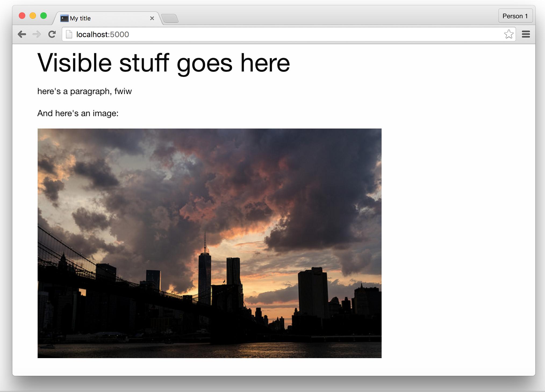This screenshot has width=545, height=392.
Task: Click the favicon on the My title tab
Action: 64,18
